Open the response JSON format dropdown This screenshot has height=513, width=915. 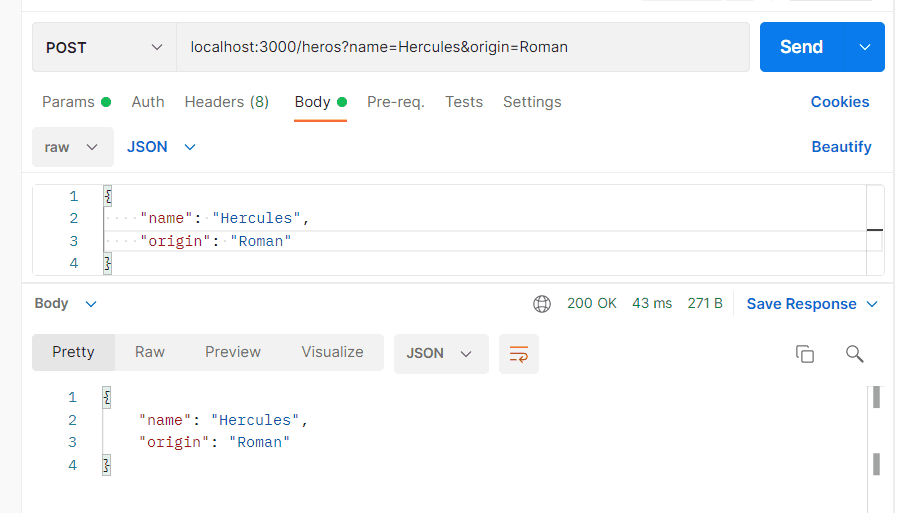click(x=440, y=354)
